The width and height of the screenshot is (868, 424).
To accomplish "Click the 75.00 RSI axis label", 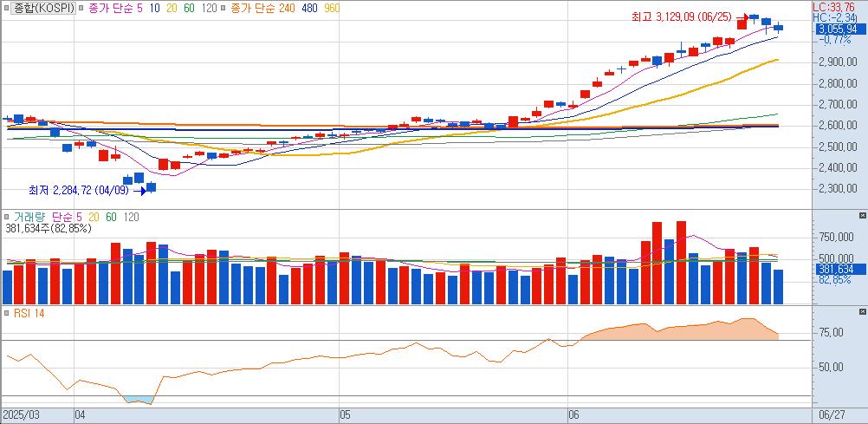I will click(x=832, y=333).
